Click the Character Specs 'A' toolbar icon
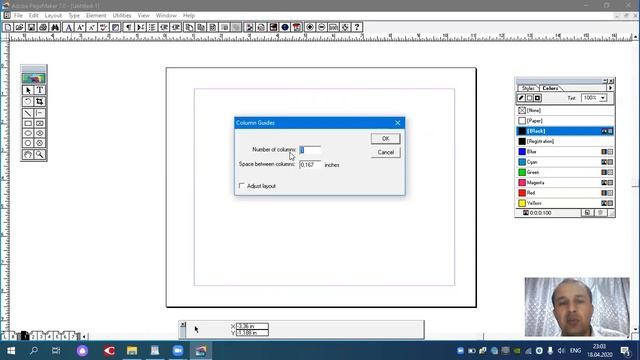 [69, 27]
